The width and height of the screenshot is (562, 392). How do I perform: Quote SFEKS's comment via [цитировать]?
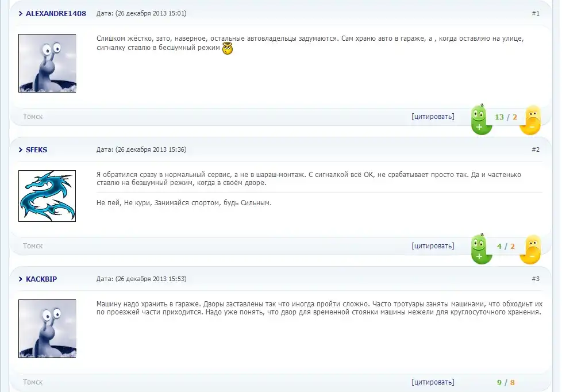(433, 246)
